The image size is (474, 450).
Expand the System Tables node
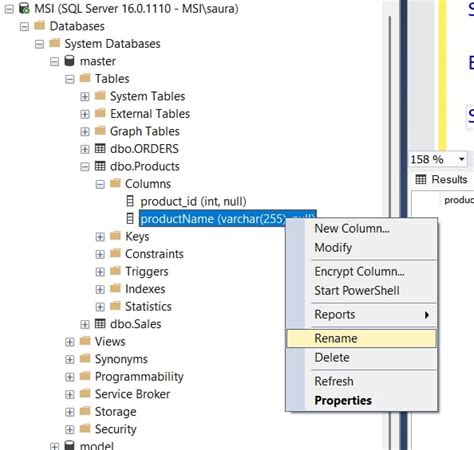(85, 97)
